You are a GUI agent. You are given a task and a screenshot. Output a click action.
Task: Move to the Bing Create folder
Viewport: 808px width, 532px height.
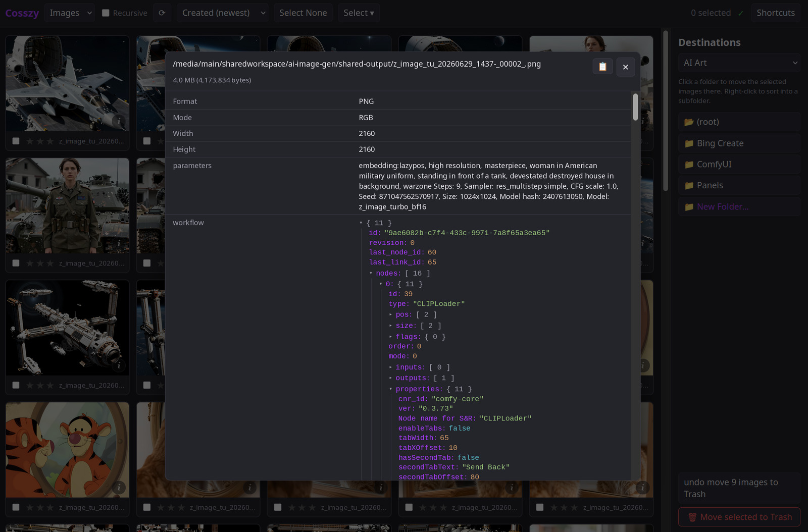(739, 143)
